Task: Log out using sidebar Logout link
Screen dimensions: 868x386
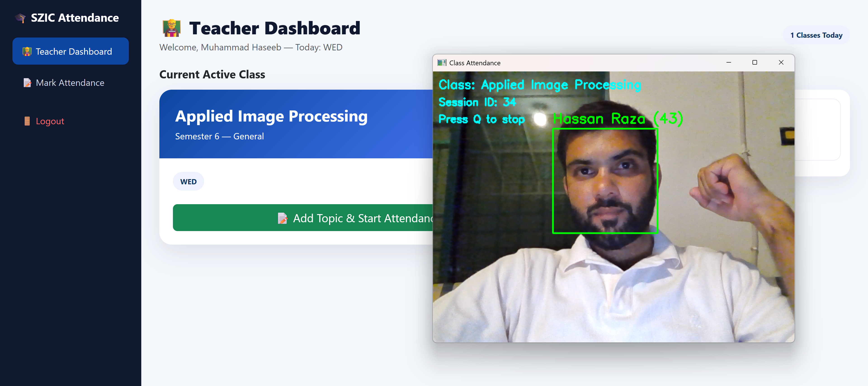Action: pos(71,121)
